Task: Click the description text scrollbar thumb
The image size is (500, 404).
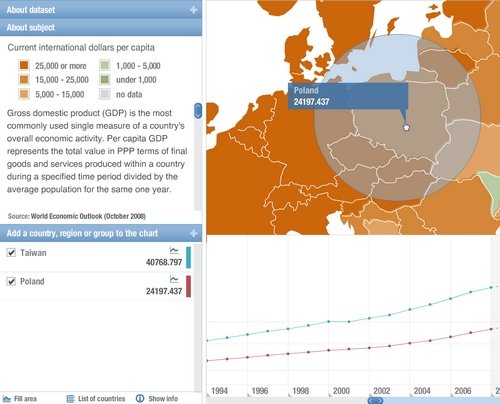Action: (x=198, y=111)
